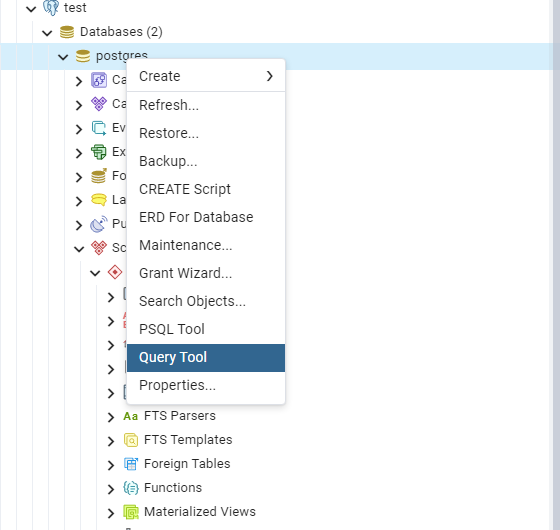Click the Foreign Tables icon
560x530 pixels.
tap(131, 464)
